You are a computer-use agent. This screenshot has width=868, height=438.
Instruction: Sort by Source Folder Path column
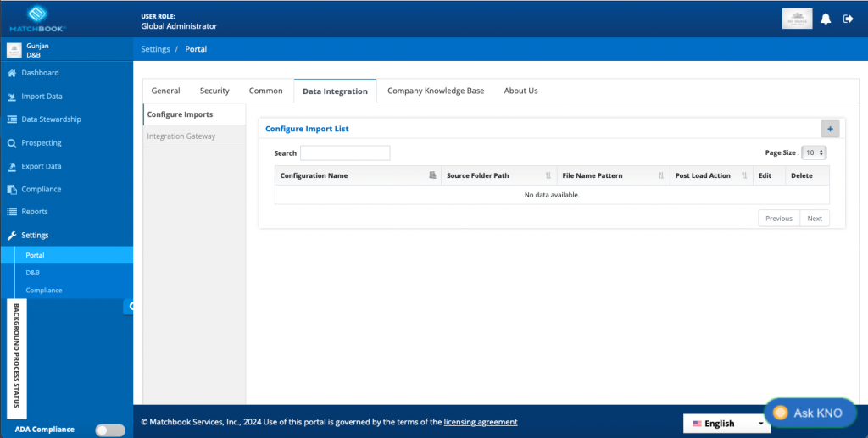pyautogui.click(x=548, y=175)
